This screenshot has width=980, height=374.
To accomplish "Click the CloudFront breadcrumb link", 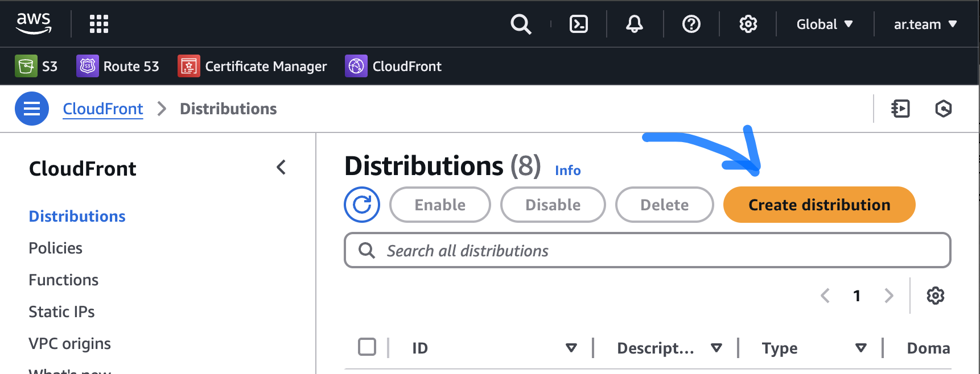I will coord(103,109).
